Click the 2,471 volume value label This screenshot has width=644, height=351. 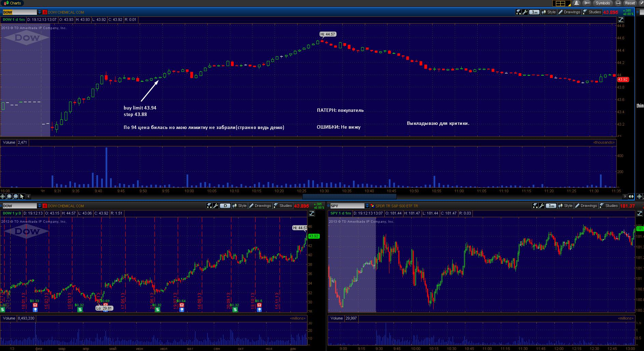tap(22, 142)
